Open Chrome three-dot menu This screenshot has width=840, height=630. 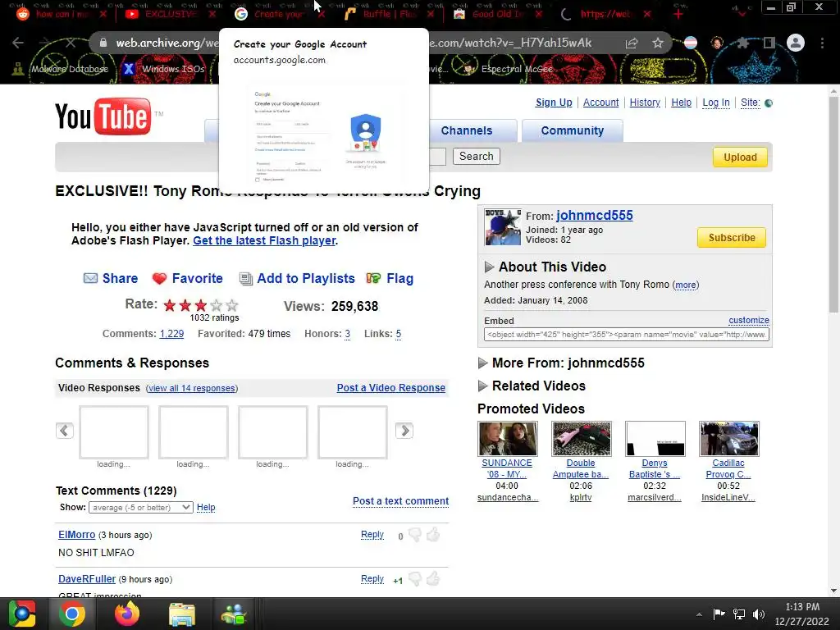pos(822,43)
